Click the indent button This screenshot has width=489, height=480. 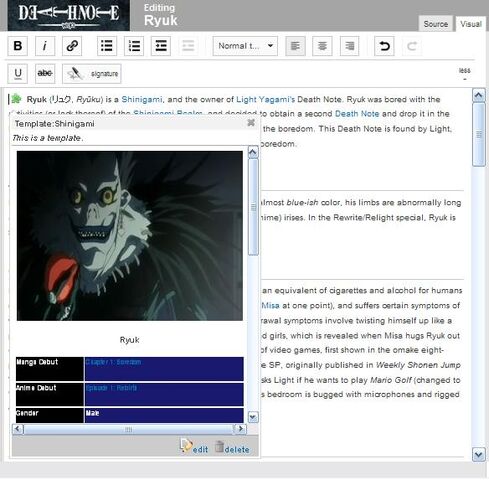[x=161, y=46]
